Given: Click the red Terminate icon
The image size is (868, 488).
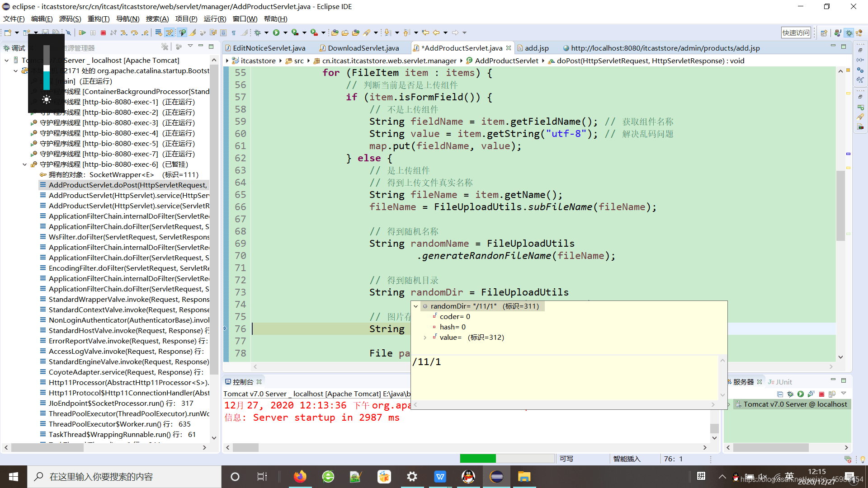Looking at the screenshot, I should 103,33.
